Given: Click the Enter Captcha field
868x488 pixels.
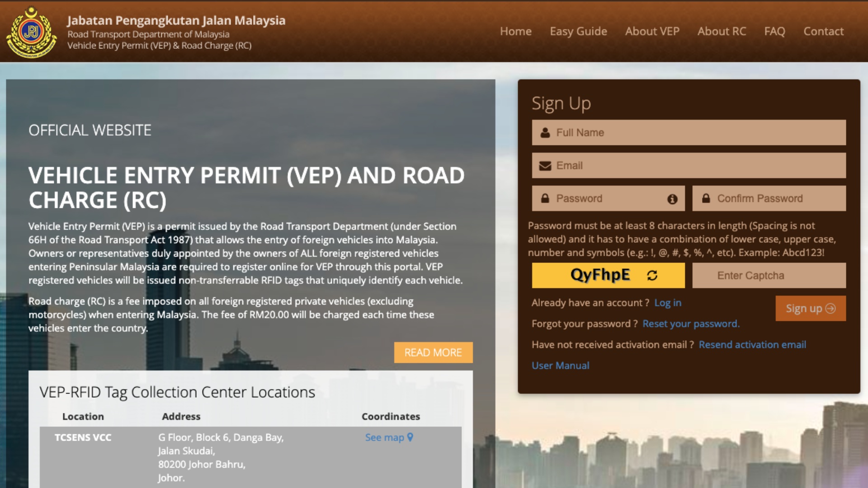Looking at the screenshot, I should (769, 276).
